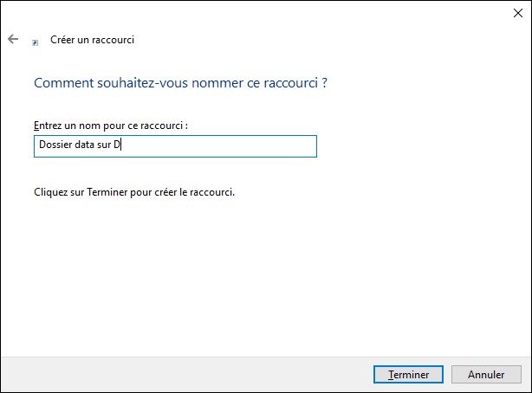Close the Créer un raccourci dialog
The width and height of the screenshot is (532, 393).
click(517, 12)
